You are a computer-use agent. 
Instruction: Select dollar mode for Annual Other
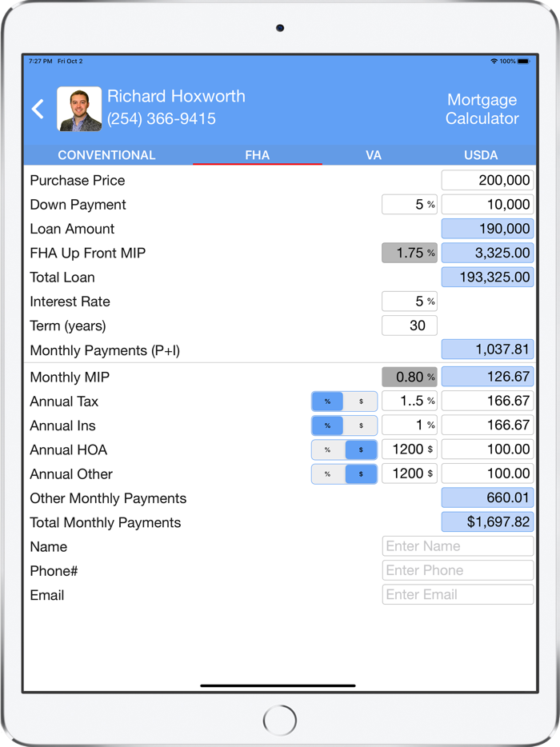(x=361, y=474)
